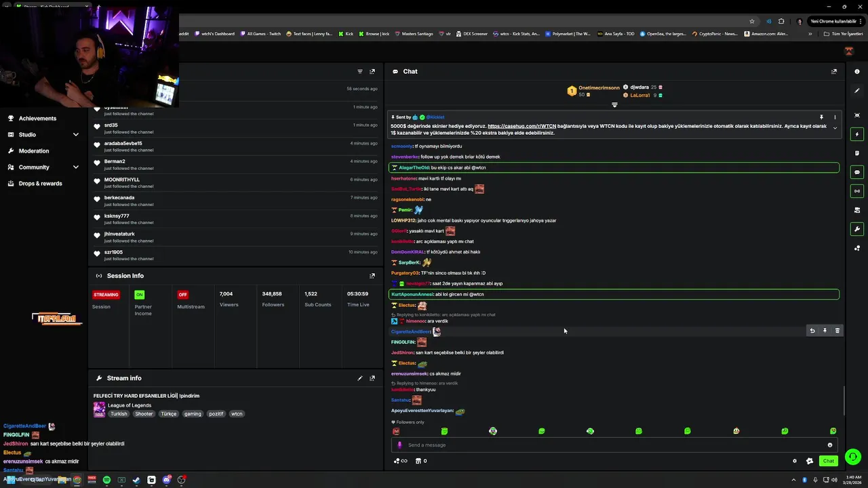Click the chat identity badge icon next to gear
Screen dimensions: 868x488
[809, 461]
